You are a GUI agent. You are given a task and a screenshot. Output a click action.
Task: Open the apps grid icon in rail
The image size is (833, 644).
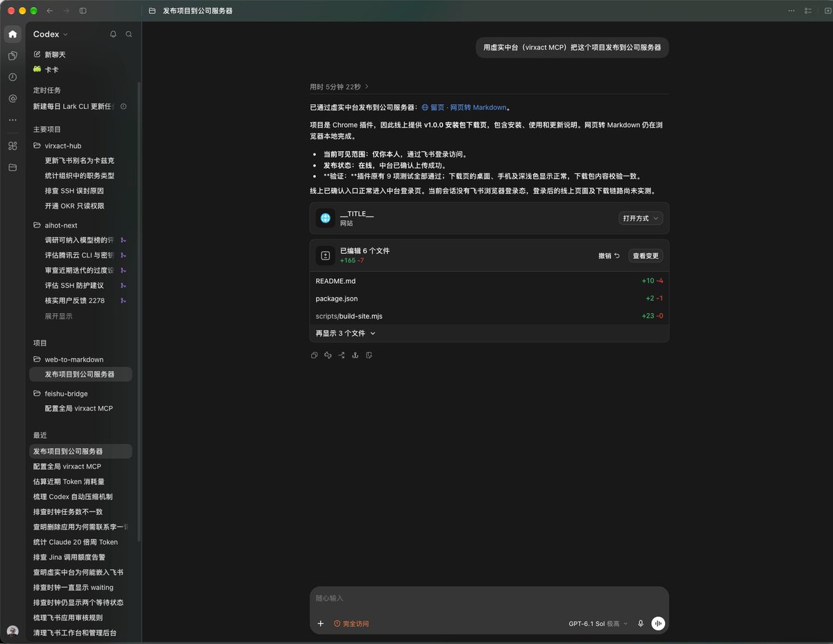[12, 146]
